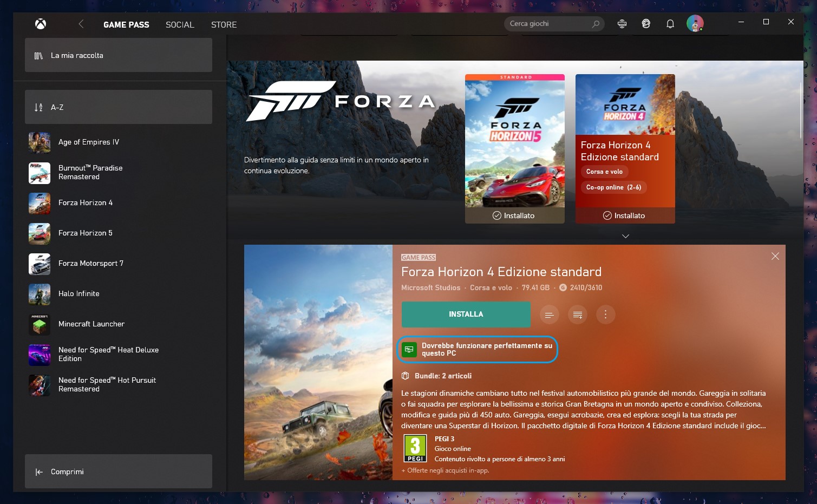Screen dimensions: 817x504
Task: Open the three-dots more options menu
Action: tap(605, 315)
